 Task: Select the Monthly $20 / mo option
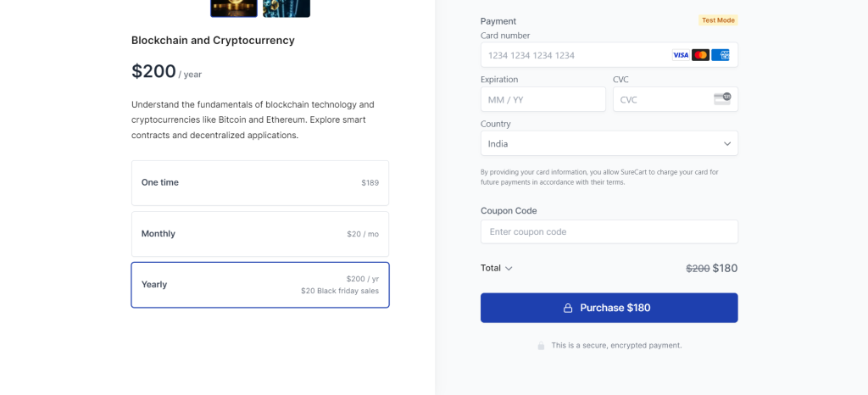point(260,234)
